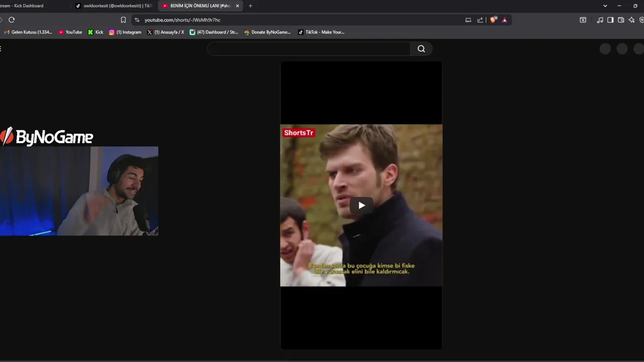Screen dimensions: 644x362
Task: Close the BENİM İÇİN ÖNEMLİ LAN tab
Action: [237, 6]
